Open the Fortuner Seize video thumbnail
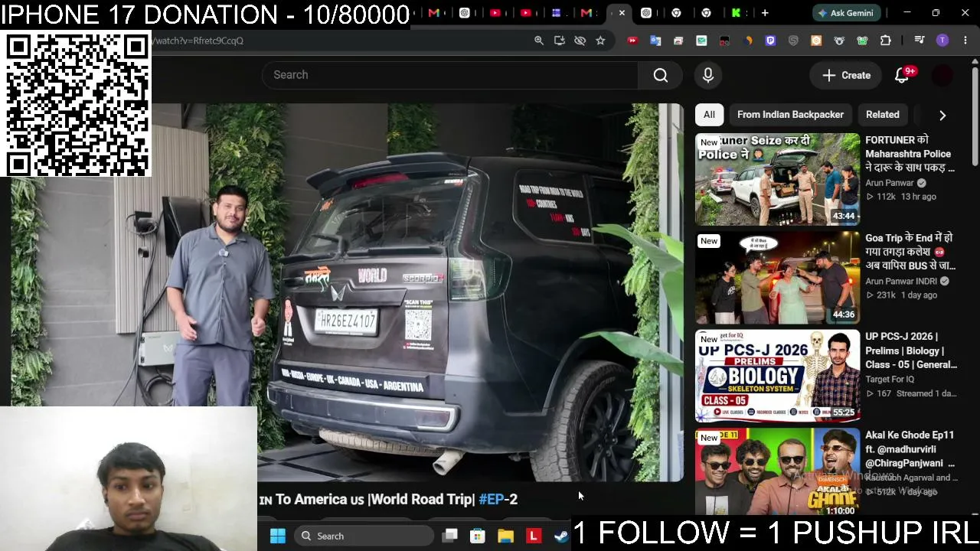This screenshot has width=980, height=551. click(x=777, y=179)
